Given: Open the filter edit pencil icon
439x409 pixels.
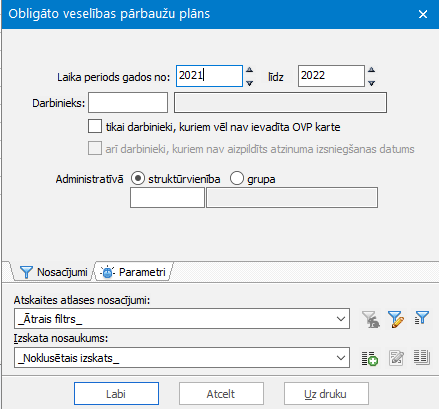Looking at the screenshot, I should pyautogui.click(x=396, y=319).
